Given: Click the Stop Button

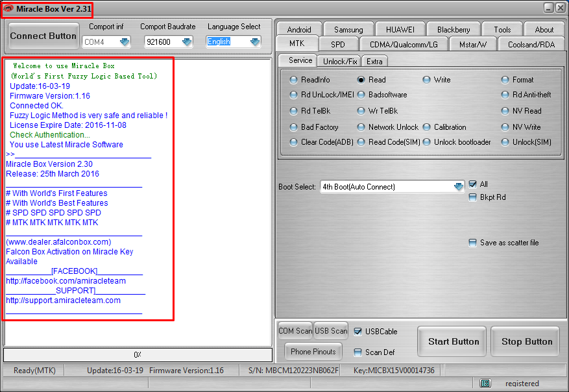Looking at the screenshot, I should 526,341.
